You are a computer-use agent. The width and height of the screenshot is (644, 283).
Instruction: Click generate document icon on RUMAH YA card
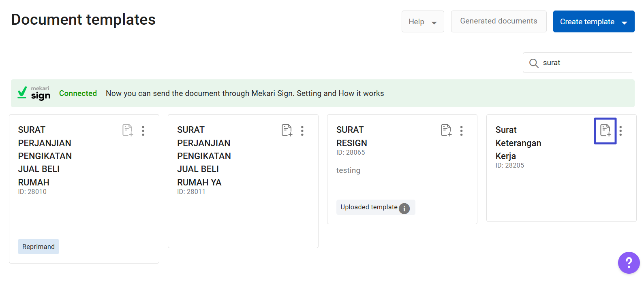pos(287,130)
